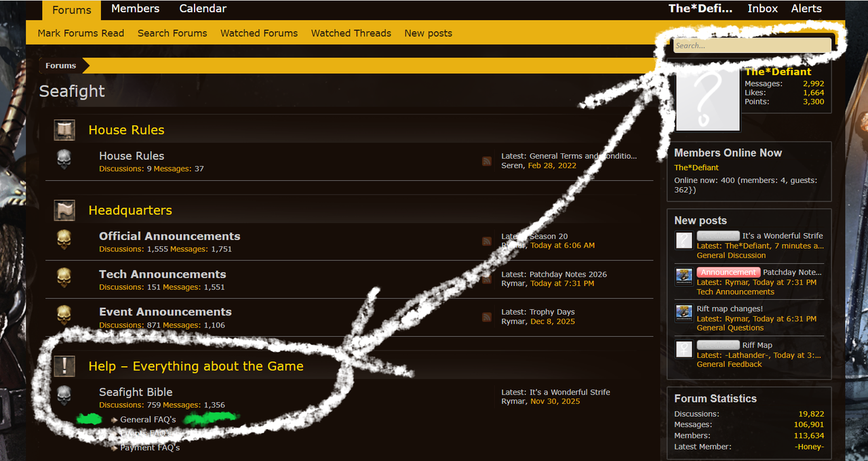Open New posts link in yellow bar
Screen dimensions: 868x461
coord(428,33)
